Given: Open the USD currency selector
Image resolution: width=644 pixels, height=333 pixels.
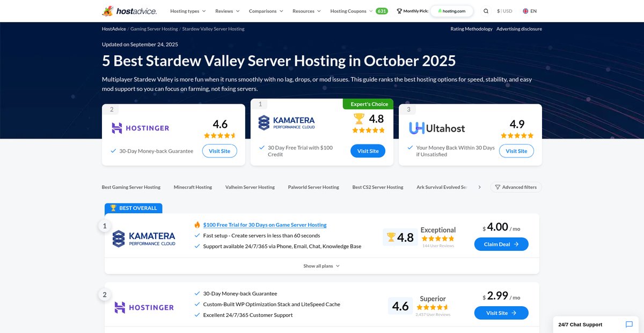Looking at the screenshot, I should [504, 11].
